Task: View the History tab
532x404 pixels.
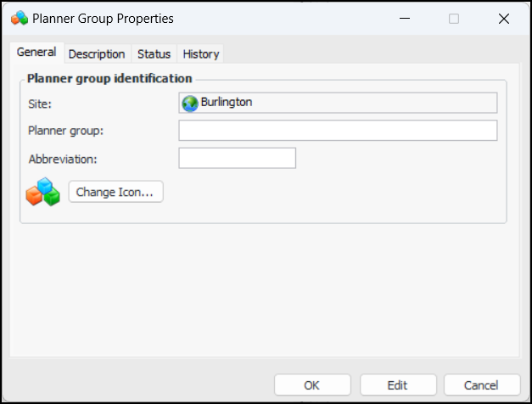Action: pos(201,53)
